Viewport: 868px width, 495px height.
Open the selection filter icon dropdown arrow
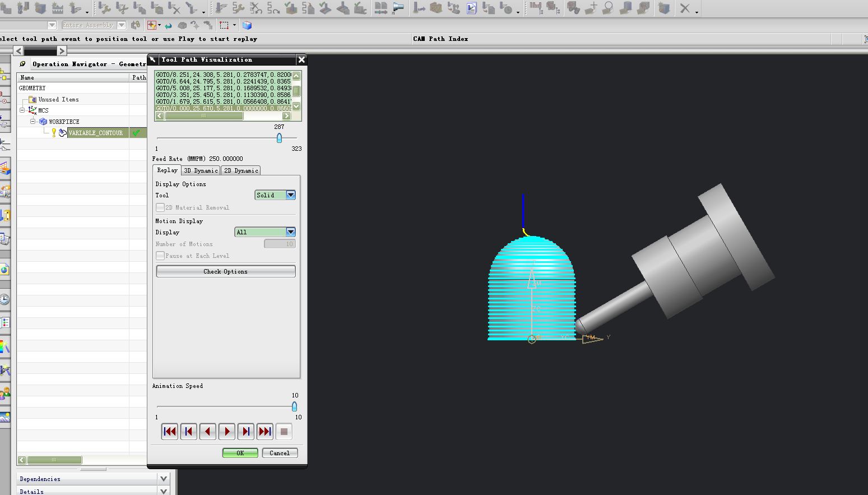coord(159,25)
